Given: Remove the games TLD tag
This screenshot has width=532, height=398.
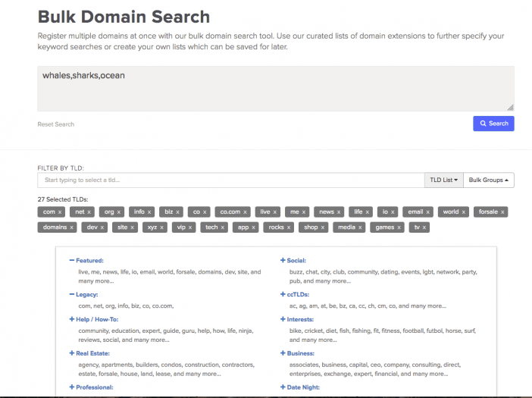Looking at the screenshot, I should 399,227.
